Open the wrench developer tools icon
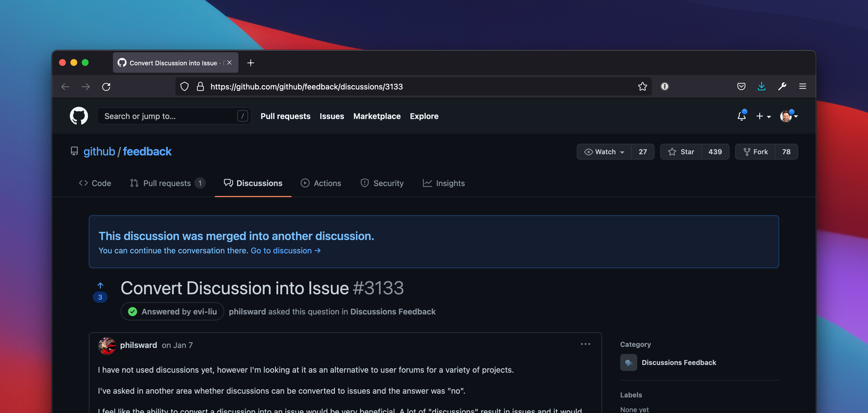Viewport: 868px width, 413px height. click(782, 87)
